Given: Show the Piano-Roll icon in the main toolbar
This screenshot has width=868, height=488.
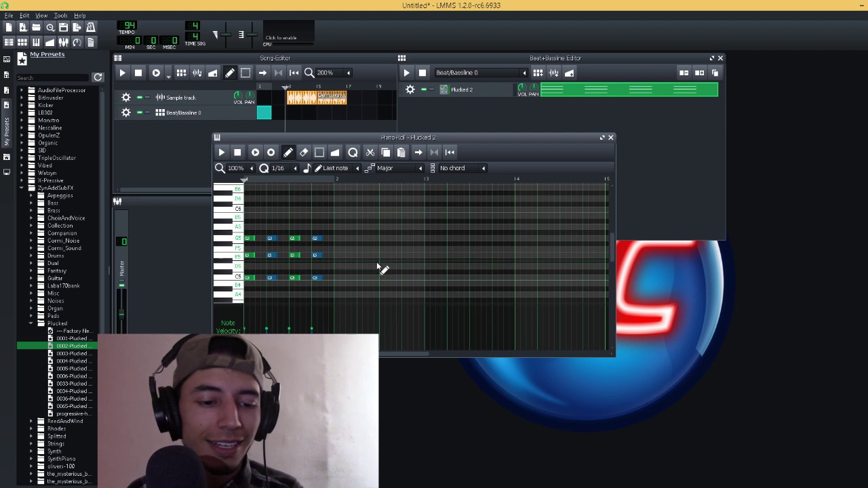Looking at the screenshot, I should coord(36,42).
